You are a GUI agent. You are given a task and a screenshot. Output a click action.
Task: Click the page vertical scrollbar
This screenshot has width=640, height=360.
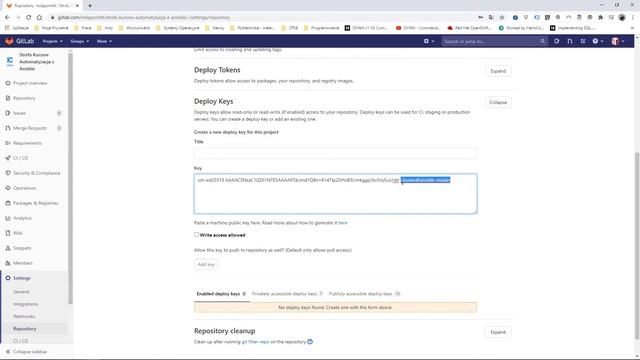coord(637,245)
